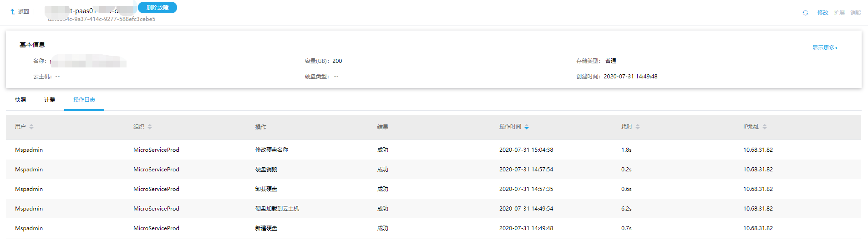Sort table by 用户 column arrows
This screenshot has width=868, height=242.
[31, 127]
